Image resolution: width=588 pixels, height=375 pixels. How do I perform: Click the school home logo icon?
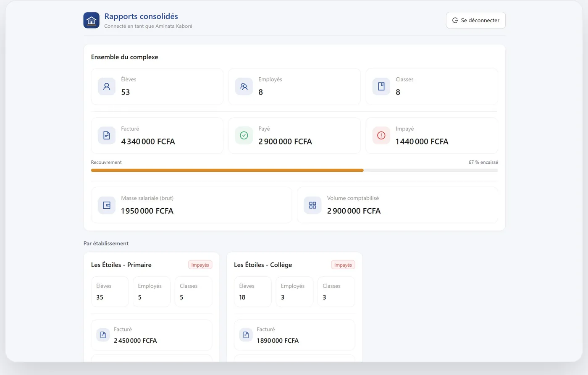(91, 20)
